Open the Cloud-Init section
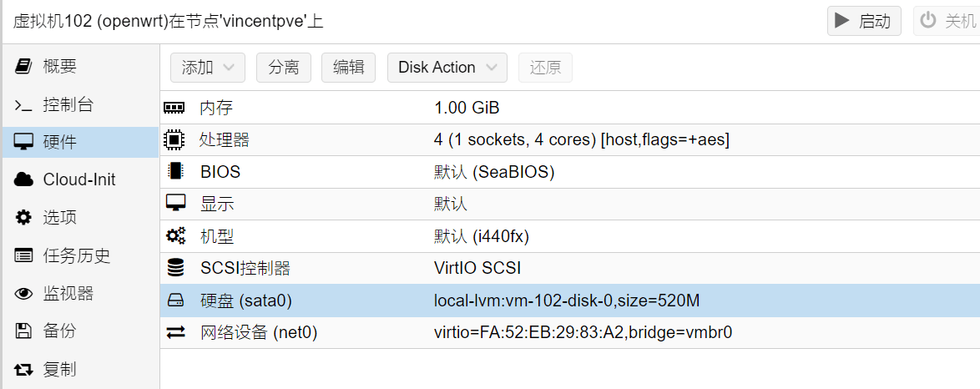The width and height of the screenshot is (980, 389). 78,179
